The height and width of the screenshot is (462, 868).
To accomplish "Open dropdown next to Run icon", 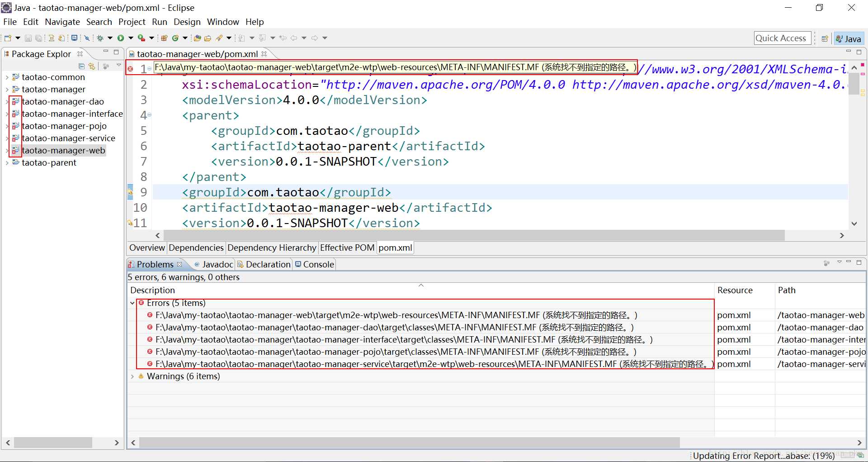I will pyautogui.click(x=131, y=38).
